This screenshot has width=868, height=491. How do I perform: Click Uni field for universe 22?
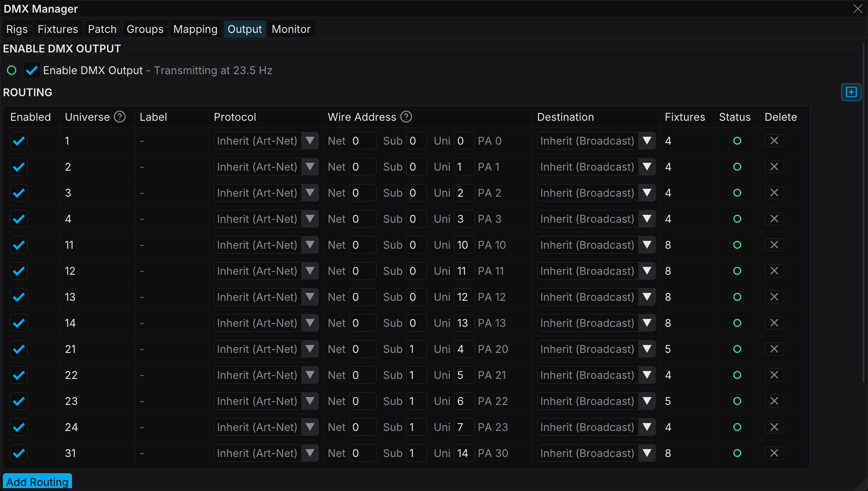point(464,375)
